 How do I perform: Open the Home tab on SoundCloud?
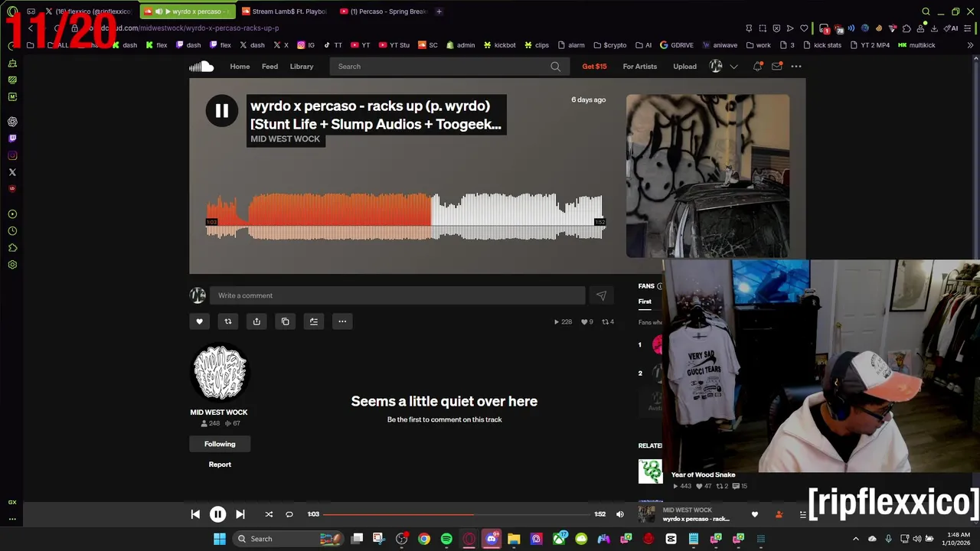point(240,67)
